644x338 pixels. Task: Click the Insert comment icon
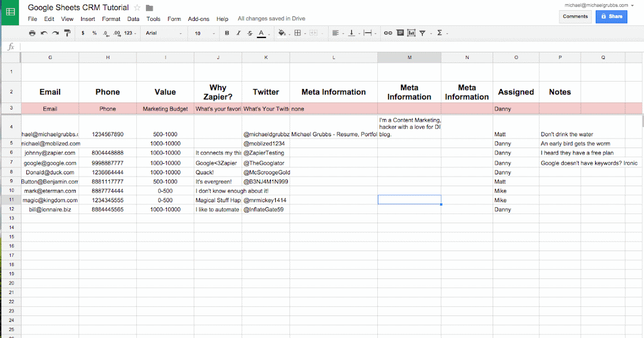click(x=400, y=33)
